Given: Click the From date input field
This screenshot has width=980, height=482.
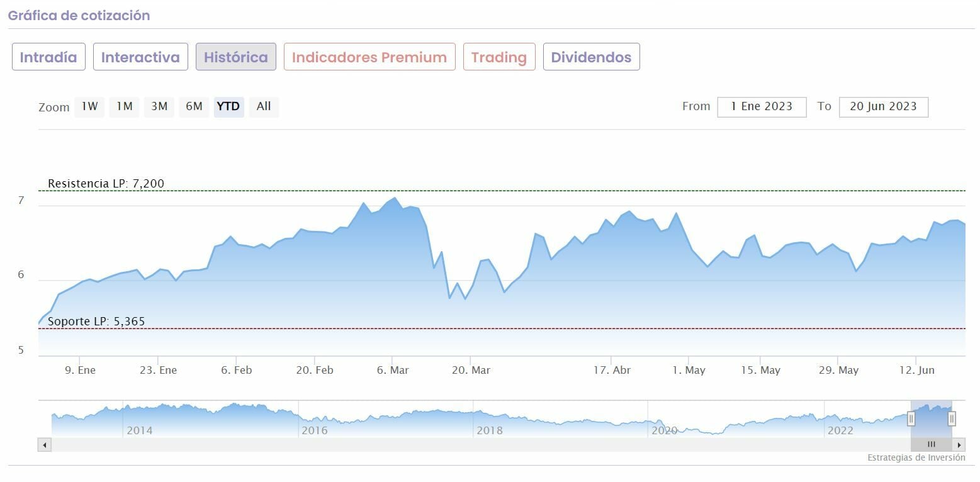Looking at the screenshot, I should pyautogui.click(x=762, y=106).
